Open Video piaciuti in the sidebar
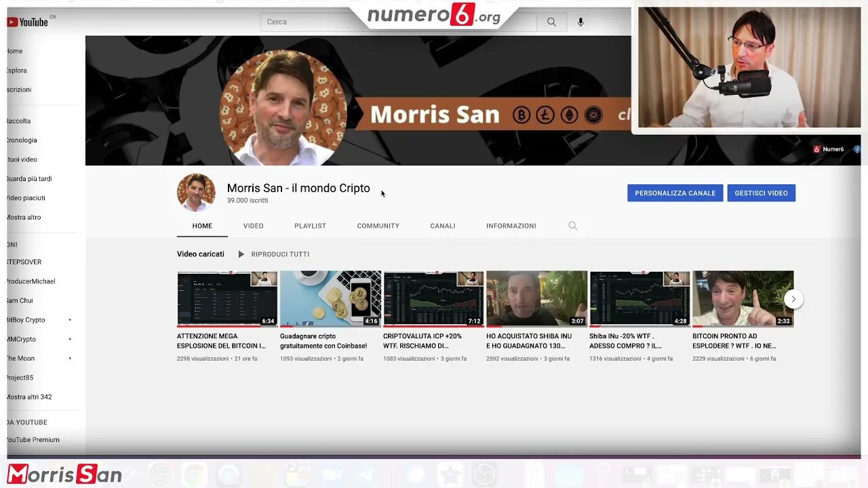The height and width of the screenshot is (488, 868). coord(26,198)
